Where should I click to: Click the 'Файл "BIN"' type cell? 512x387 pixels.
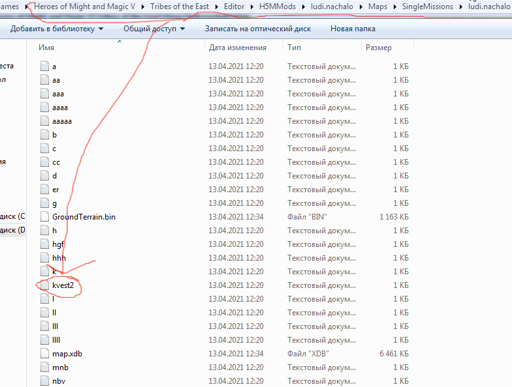(307, 217)
